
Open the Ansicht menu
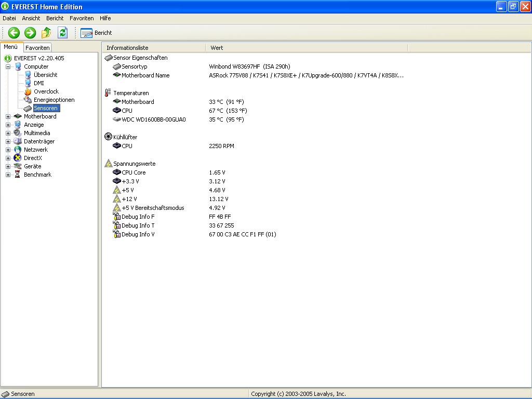coord(31,18)
